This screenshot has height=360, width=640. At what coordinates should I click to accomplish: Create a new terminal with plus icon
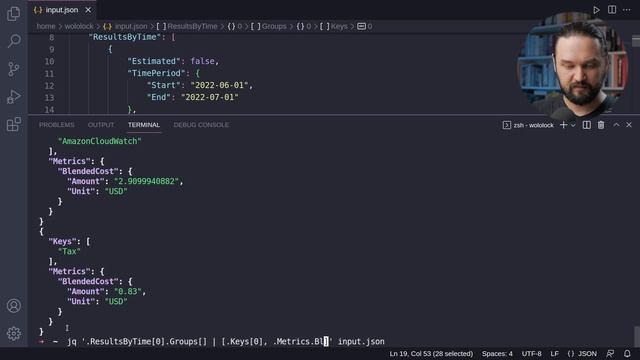563,125
